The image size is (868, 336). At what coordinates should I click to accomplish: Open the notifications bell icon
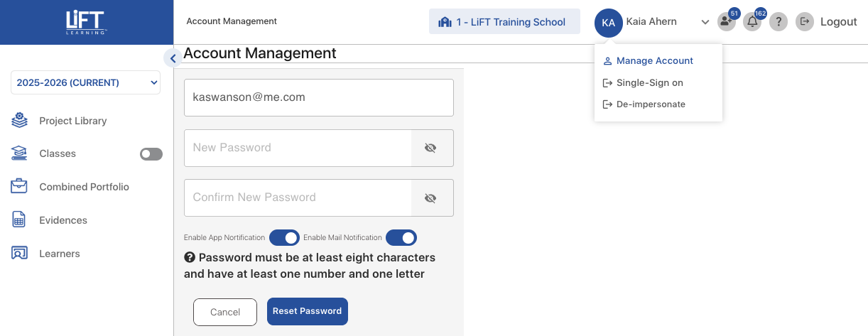coord(752,23)
